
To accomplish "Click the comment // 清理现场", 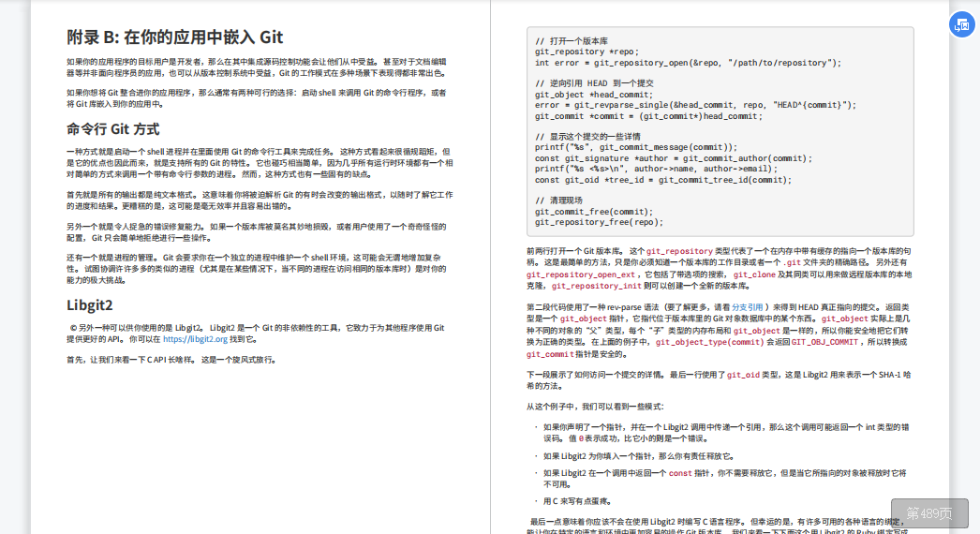I will [558, 200].
